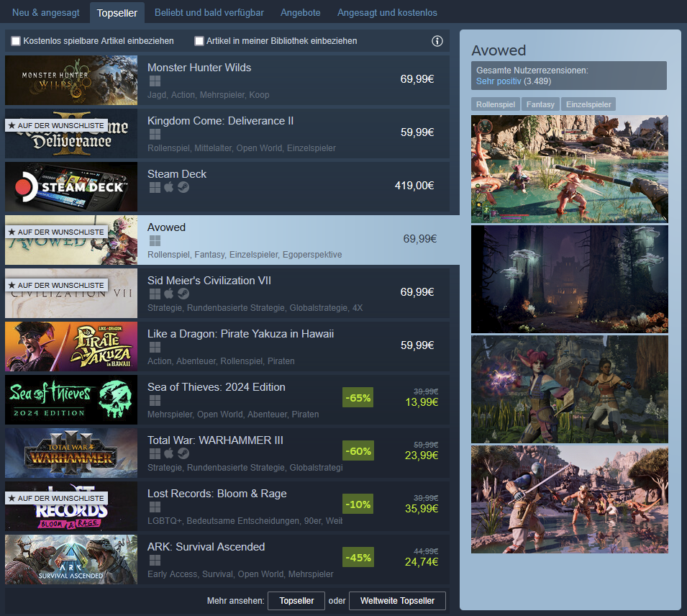Open Lost Records: Bloom & Rage title
The width and height of the screenshot is (687, 616).
(x=217, y=494)
